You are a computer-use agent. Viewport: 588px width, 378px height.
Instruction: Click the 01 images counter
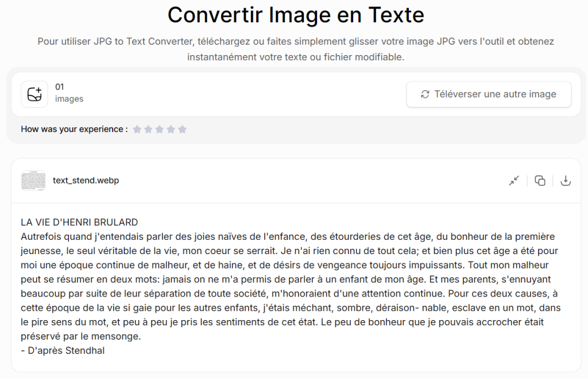[68, 93]
